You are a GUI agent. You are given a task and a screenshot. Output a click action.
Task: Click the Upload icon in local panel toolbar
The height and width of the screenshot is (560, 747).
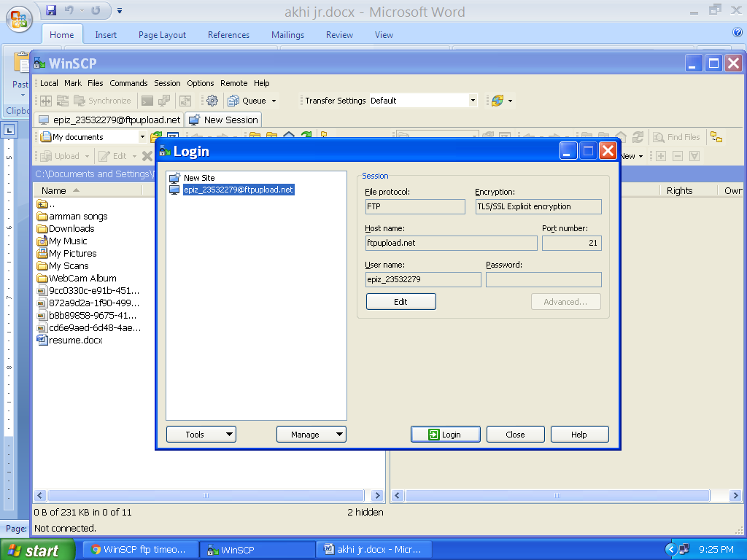point(46,156)
